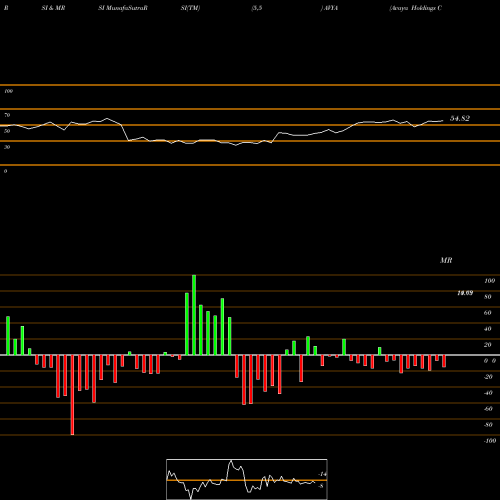
Task: Click the RSI axis label 30
Action: point(7,147)
